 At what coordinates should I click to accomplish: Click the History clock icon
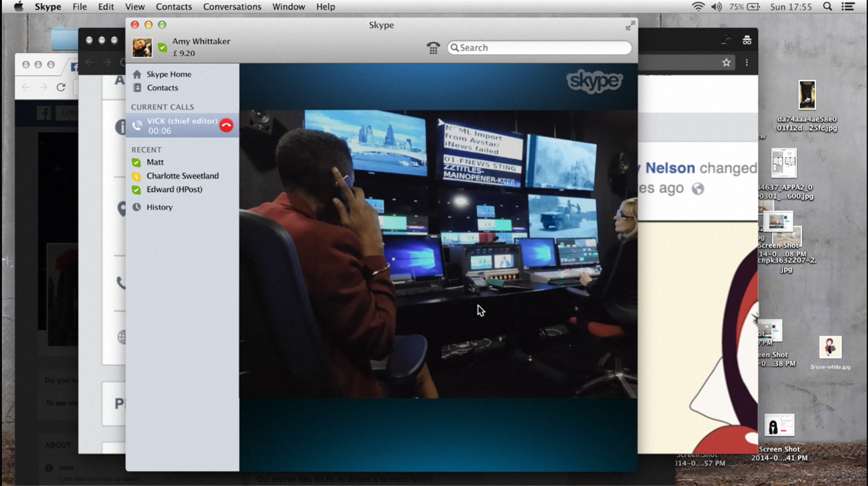click(x=137, y=207)
